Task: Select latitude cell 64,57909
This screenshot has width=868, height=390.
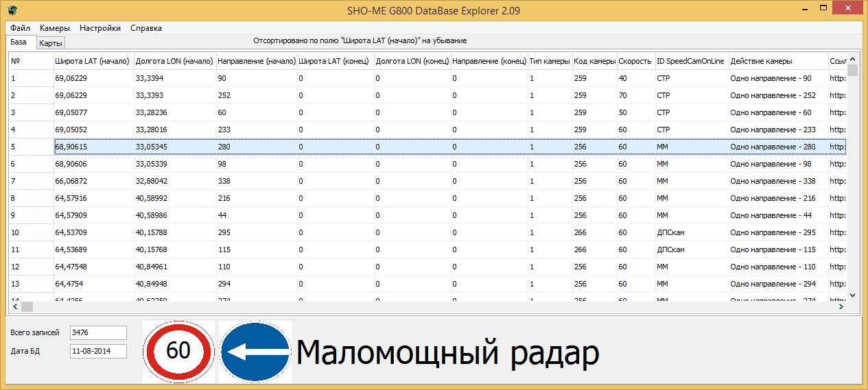Action: 94,215
